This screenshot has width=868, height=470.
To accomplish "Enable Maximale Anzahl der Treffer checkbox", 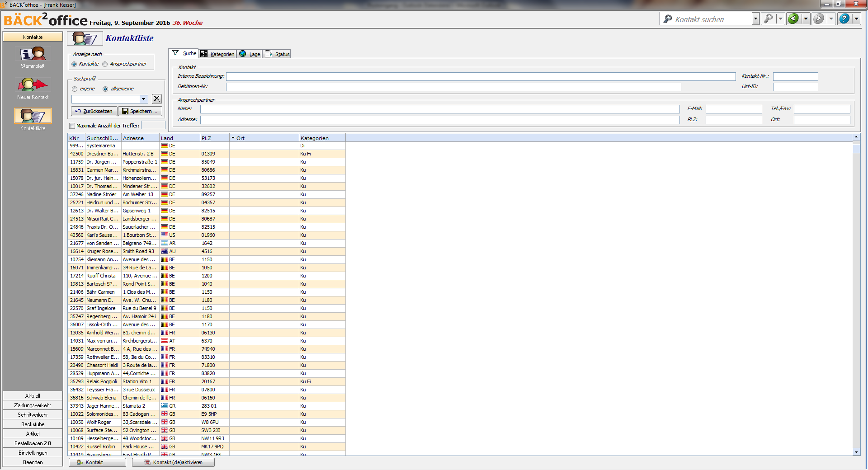I will 72,126.
